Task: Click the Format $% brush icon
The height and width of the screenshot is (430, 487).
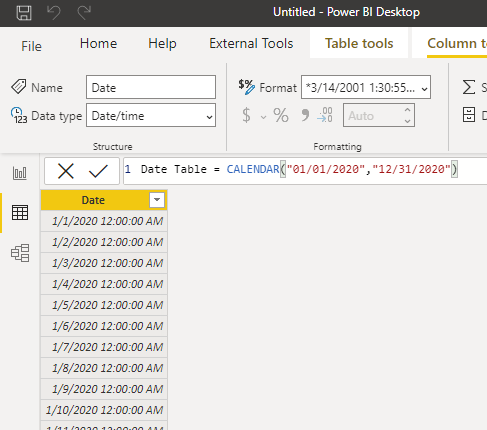Action: tap(246, 87)
